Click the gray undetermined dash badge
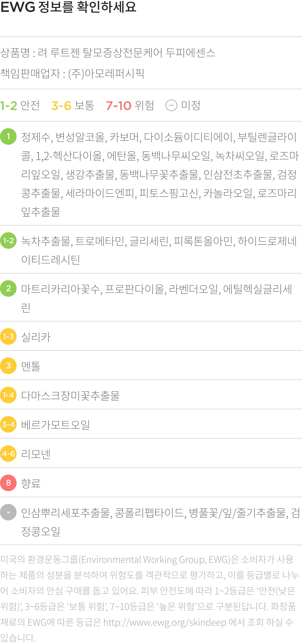The image size is (302, 644). click(x=8, y=512)
